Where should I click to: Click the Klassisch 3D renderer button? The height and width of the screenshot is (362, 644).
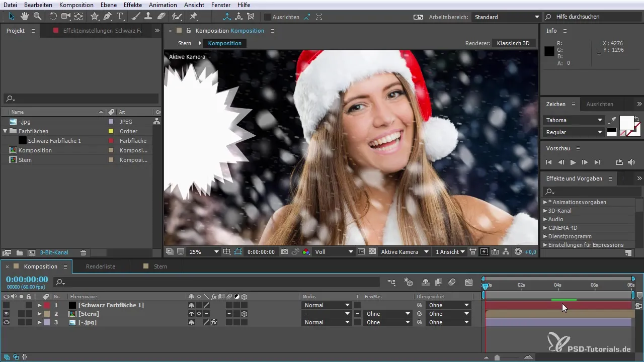[513, 43]
